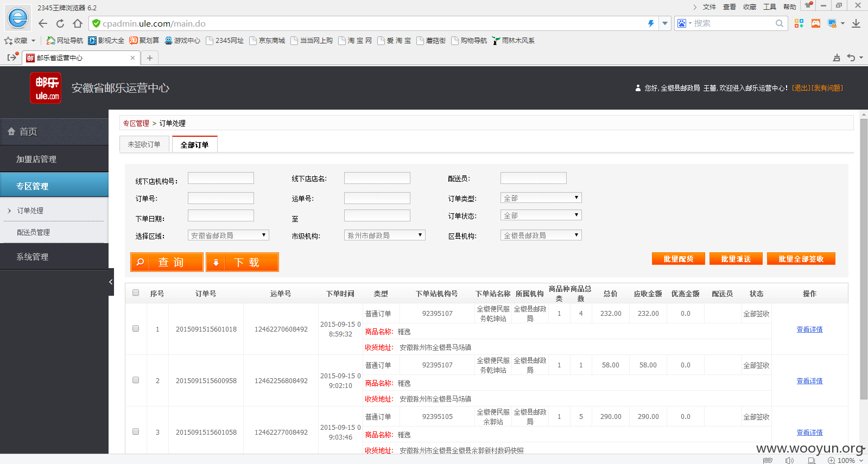Click the 下载 download button
The width and height of the screenshot is (868, 464).
point(242,262)
